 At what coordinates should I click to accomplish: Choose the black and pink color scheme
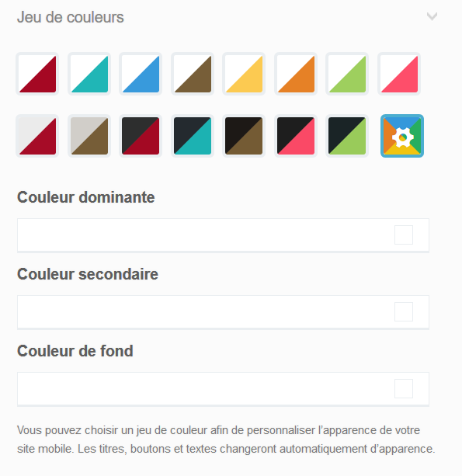coord(296,136)
